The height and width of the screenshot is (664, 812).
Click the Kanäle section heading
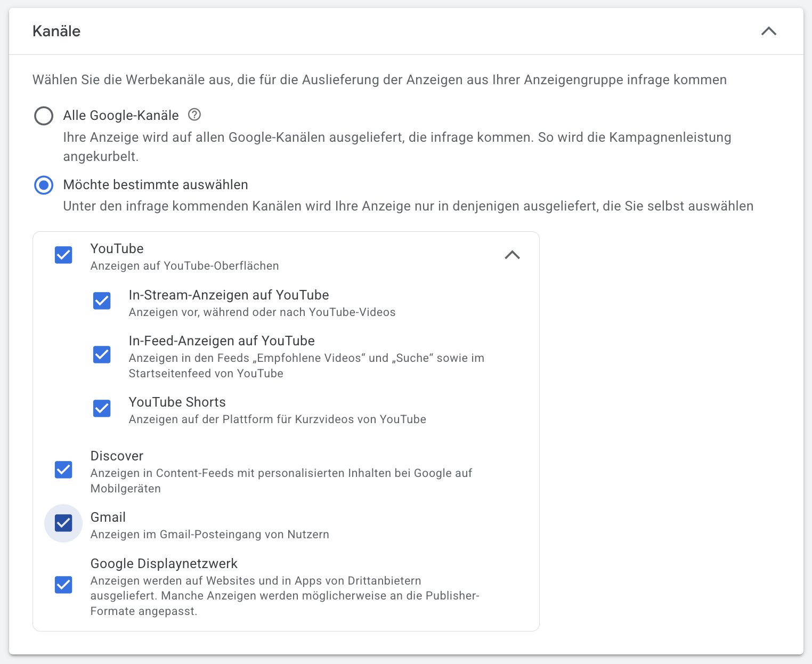pos(56,31)
